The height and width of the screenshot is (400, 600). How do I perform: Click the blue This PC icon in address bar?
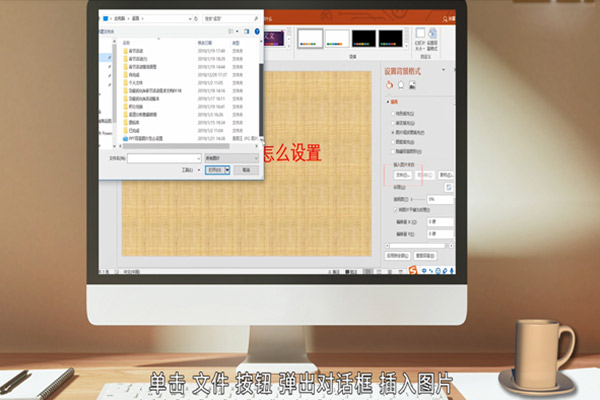[106, 18]
